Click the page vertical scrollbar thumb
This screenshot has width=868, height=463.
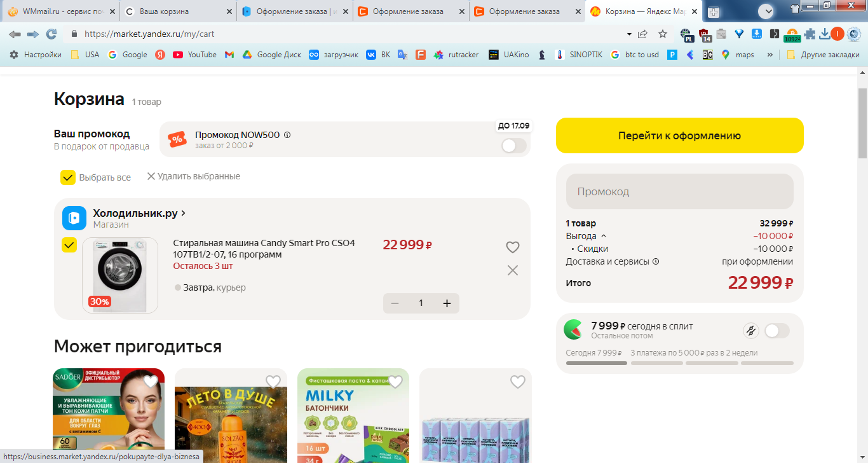(862, 123)
